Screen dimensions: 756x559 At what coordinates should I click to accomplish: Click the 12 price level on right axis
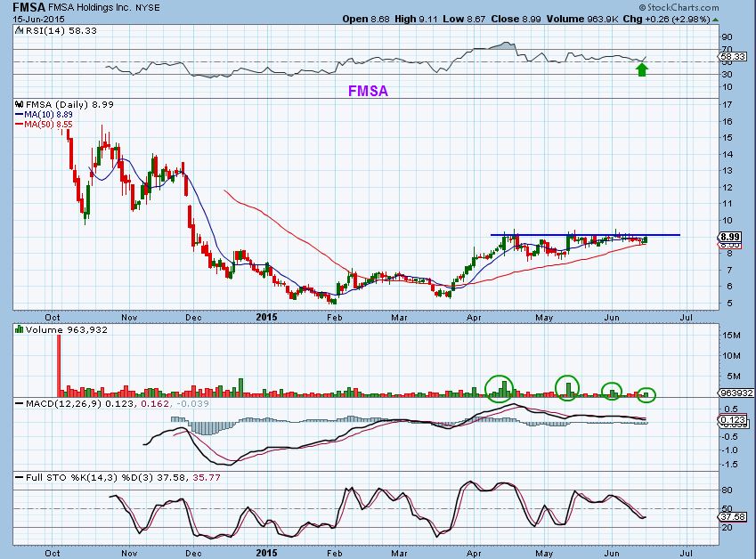coord(728,188)
